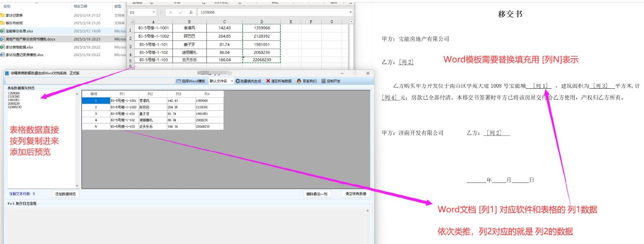644x244 pixels.
Task: Click Excel cell with value 81.74
Action: tap(224, 45)
